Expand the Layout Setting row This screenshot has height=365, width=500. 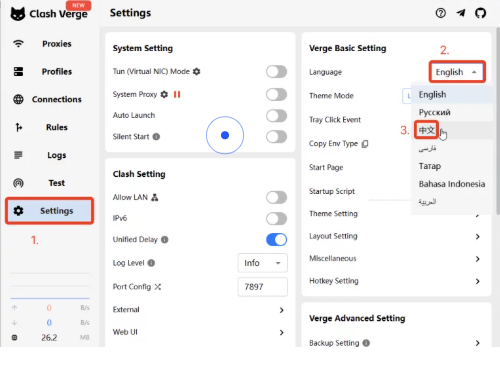click(396, 236)
